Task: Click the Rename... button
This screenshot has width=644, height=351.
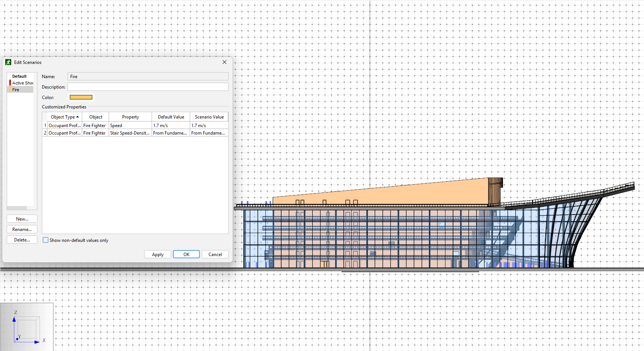Action: 22,230
